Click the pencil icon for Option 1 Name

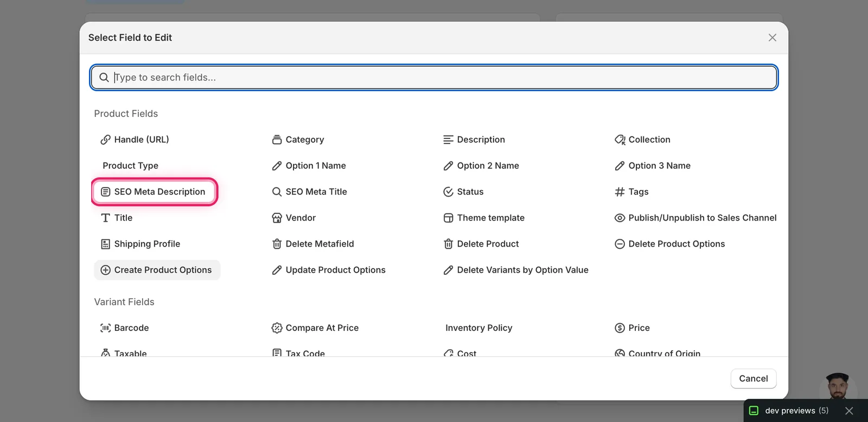pyautogui.click(x=277, y=166)
